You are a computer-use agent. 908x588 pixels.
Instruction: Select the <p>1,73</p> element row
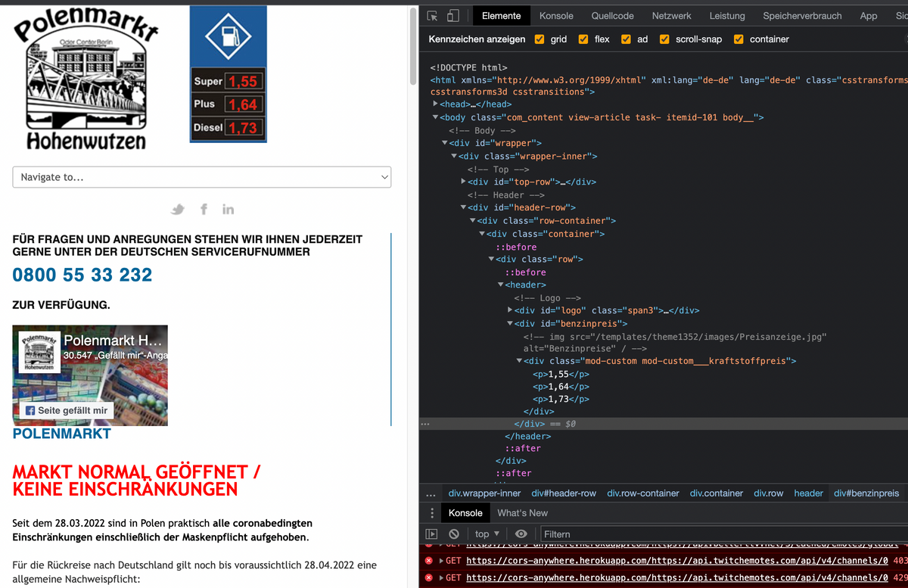click(561, 400)
